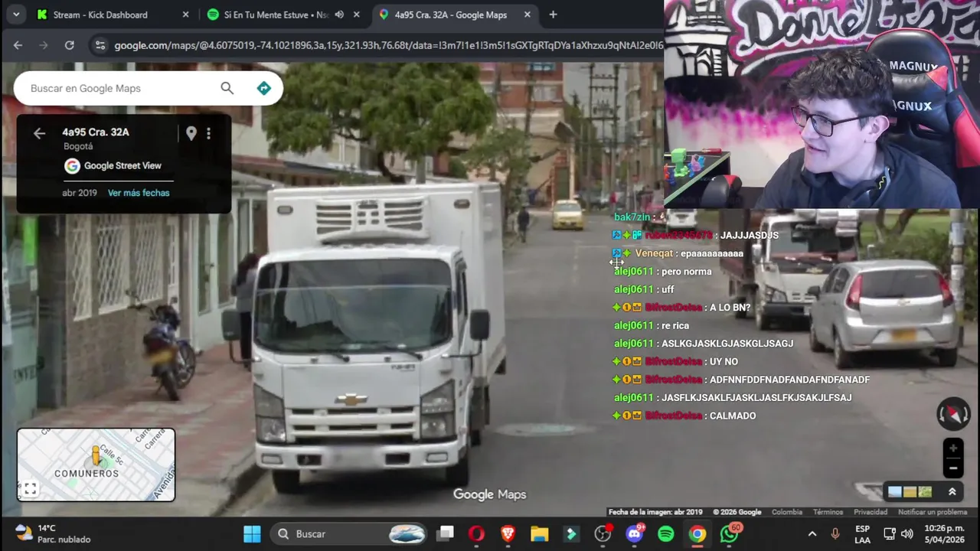
Task: Go back in browser history
Action: (x=18, y=45)
